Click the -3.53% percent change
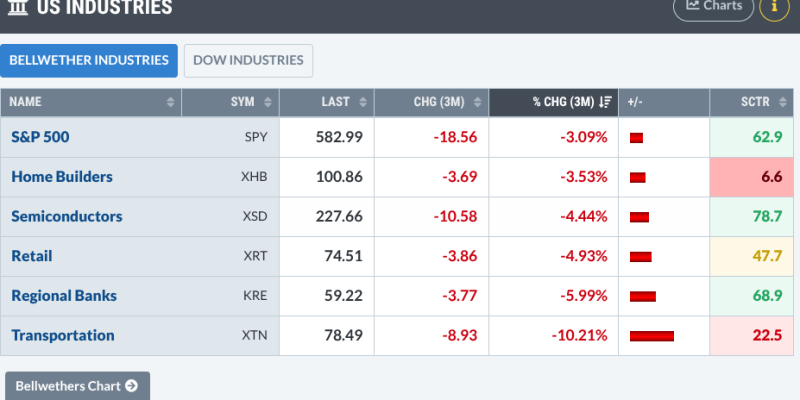The image size is (800, 400). click(584, 177)
